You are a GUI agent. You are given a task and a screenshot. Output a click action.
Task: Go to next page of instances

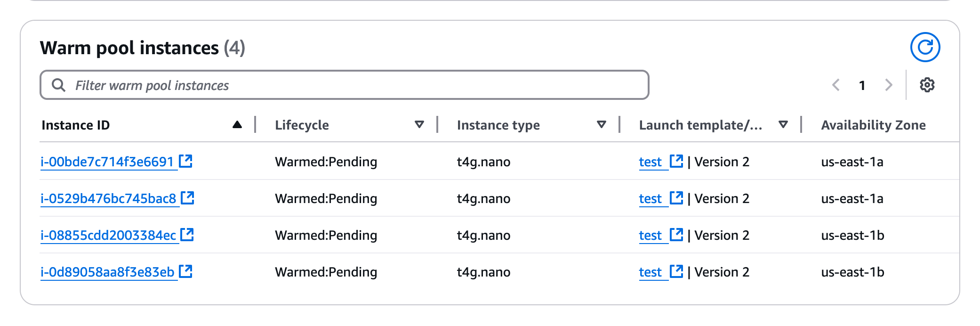click(x=888, y=85)
